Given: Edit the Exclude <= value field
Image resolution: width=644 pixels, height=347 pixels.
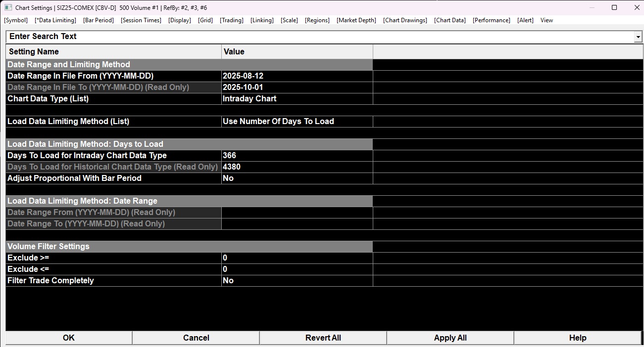Looking at the screenshot, I should tap(297, 269).
